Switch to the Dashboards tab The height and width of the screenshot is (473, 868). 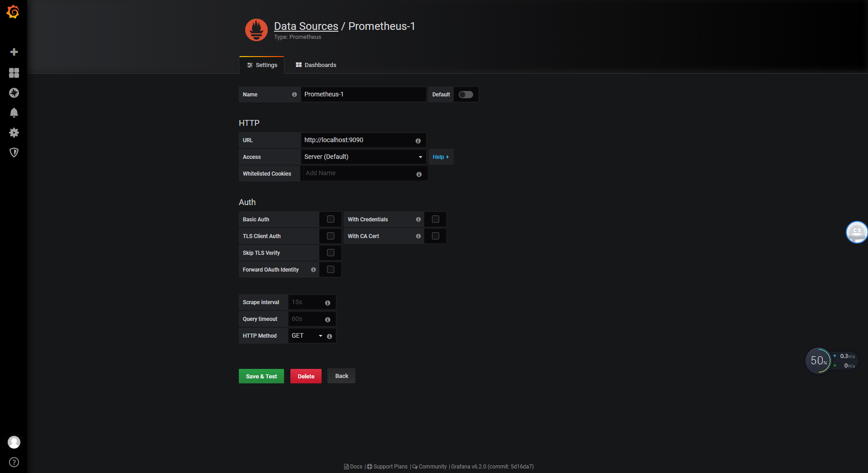point(316,65)
